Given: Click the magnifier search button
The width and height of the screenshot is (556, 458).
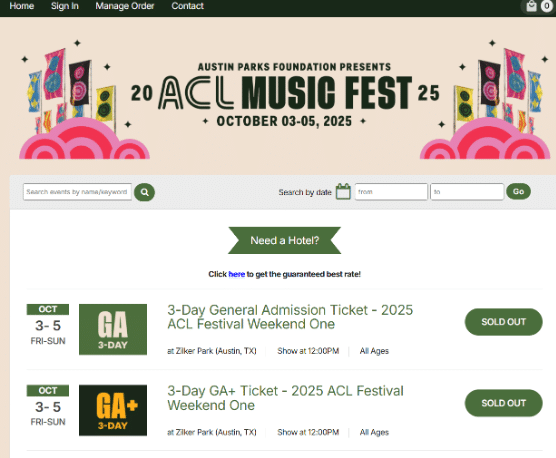Looking at the screenshot, I should [x=144, y=192].
